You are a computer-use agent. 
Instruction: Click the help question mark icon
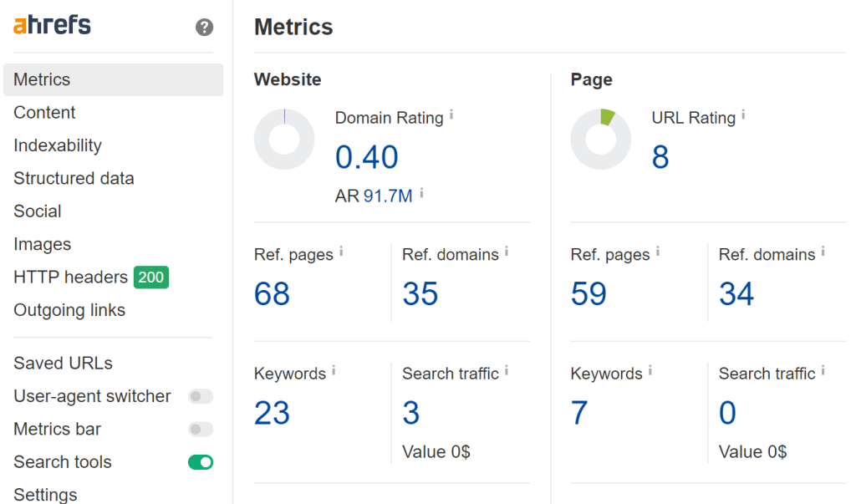click(204, 27)
